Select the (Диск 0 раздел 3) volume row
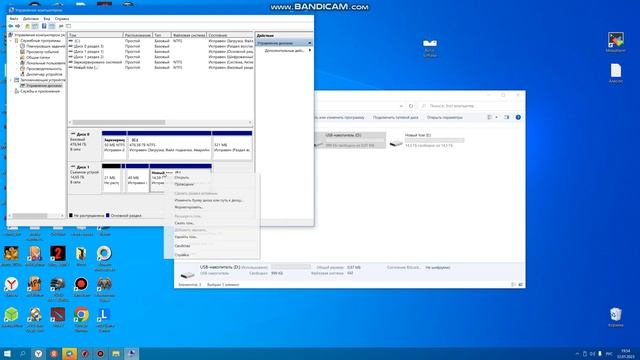The height and width of the screenshot is (360, 640). 160,47
